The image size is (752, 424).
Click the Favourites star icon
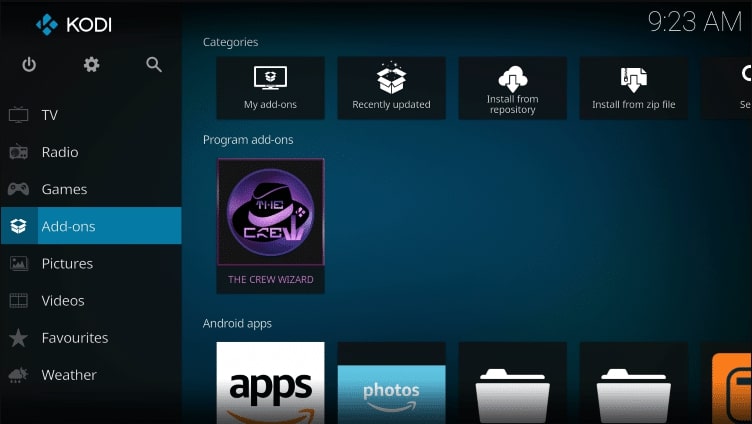pyautogui.click(x=18, y=338)
